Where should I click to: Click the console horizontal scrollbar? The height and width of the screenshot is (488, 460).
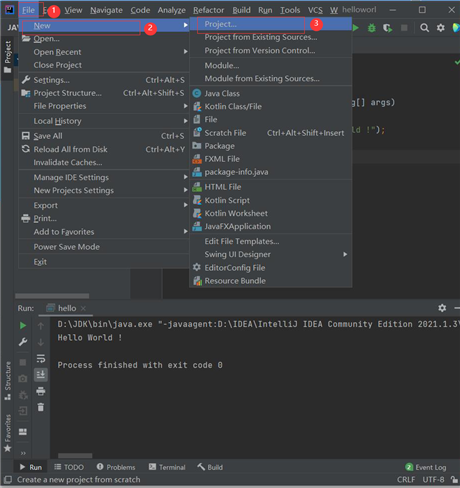[75, 455]
